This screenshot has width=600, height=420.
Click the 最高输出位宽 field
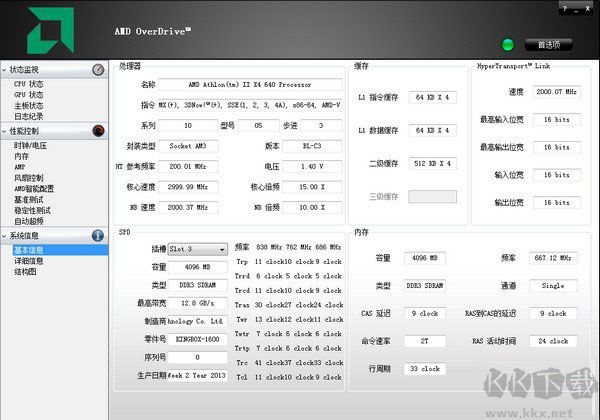pyautogui.click(x=556, y=147)
